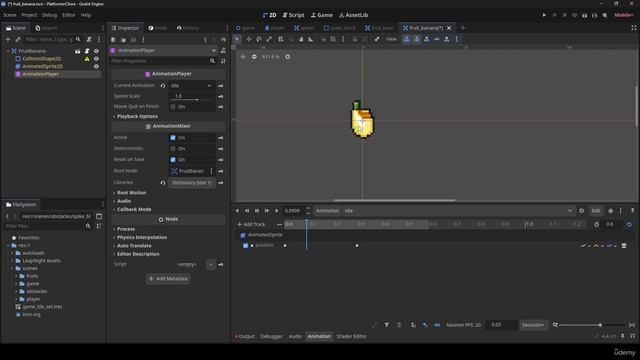Select the Pan Mode hand tool
This screenshot has width=640, height=360.
point(301,39)
